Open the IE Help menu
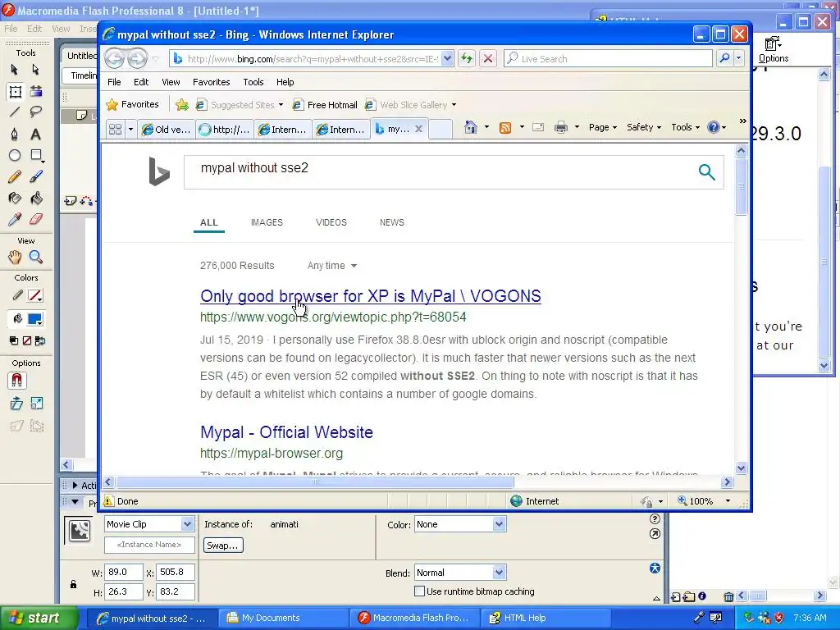The height and width of the screenshot is (630, 840). [x=285, y=82]
